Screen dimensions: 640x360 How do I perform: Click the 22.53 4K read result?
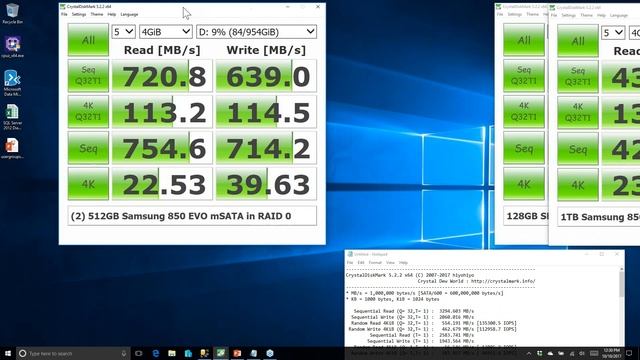point(162,184)
